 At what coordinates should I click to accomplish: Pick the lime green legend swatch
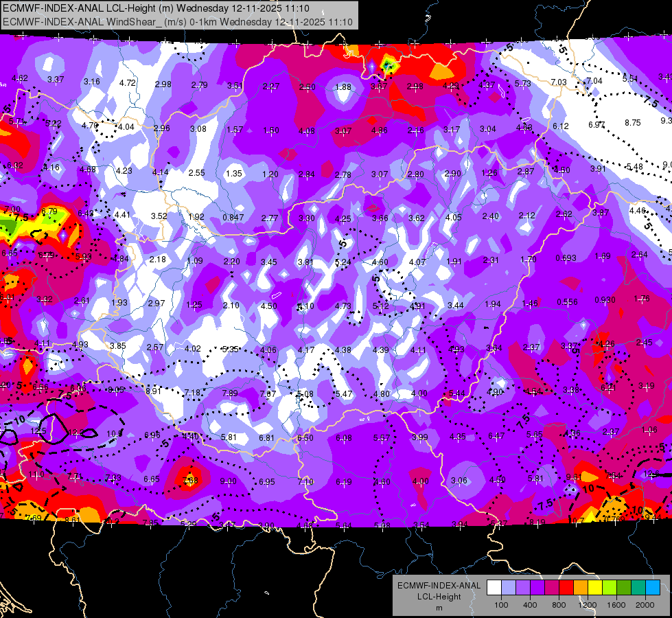610,588
